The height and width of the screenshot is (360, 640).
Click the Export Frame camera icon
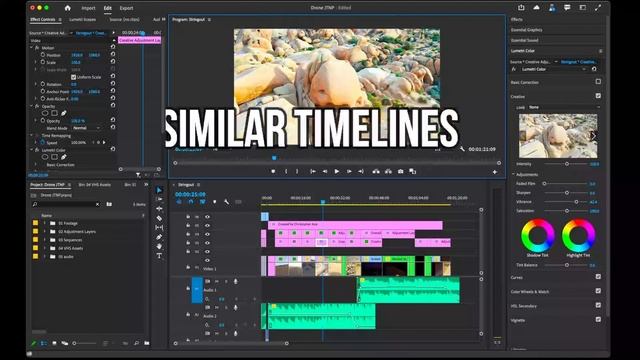tap(400, 171)
